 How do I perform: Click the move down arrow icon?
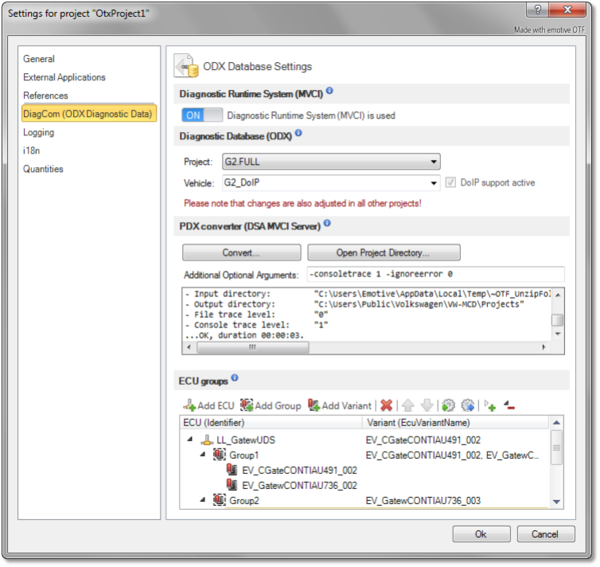426,405
